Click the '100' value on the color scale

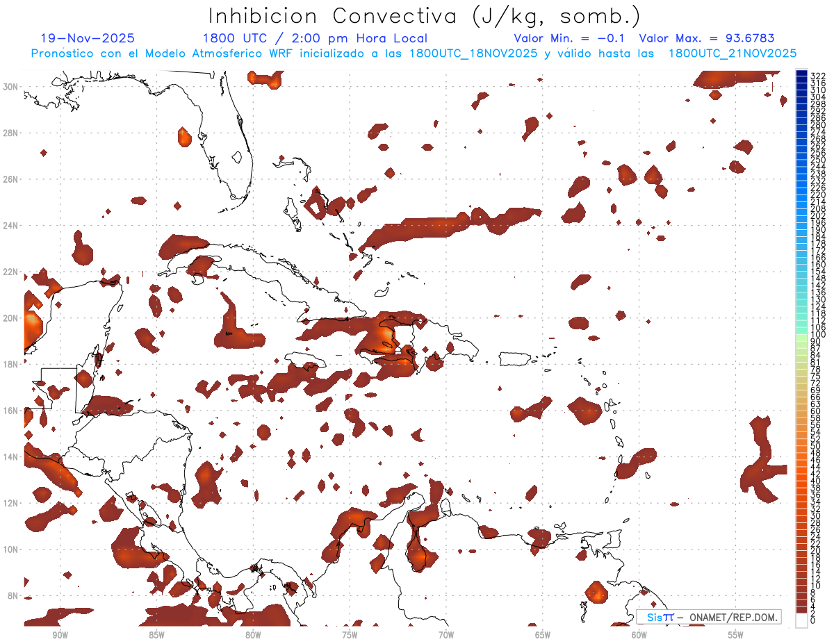point(818,335)
